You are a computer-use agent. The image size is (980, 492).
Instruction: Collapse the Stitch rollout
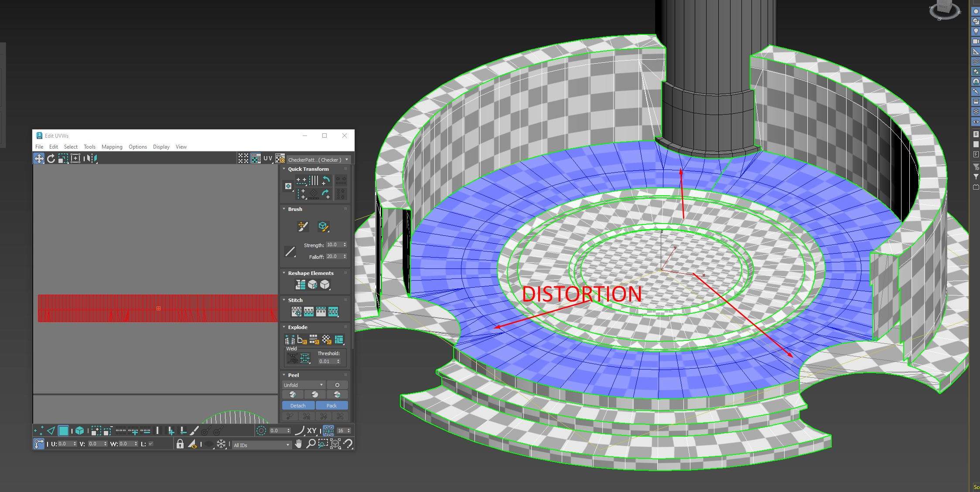tap(284, 300)
